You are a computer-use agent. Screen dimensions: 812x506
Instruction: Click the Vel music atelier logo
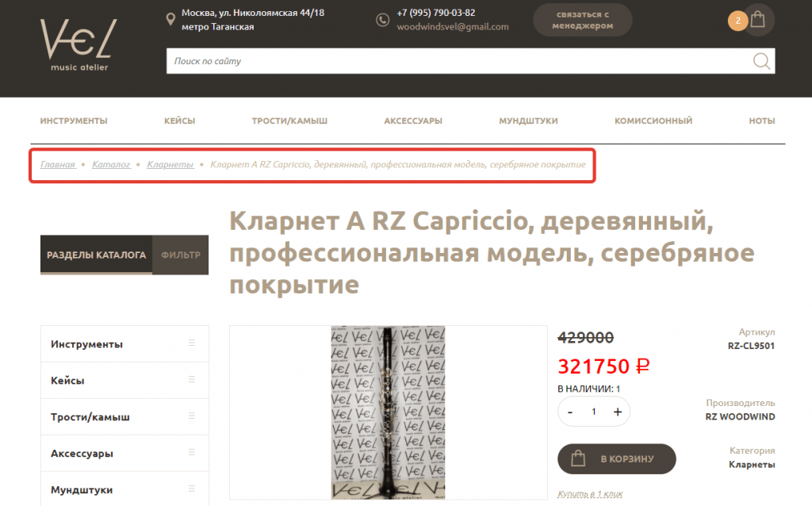79,45
